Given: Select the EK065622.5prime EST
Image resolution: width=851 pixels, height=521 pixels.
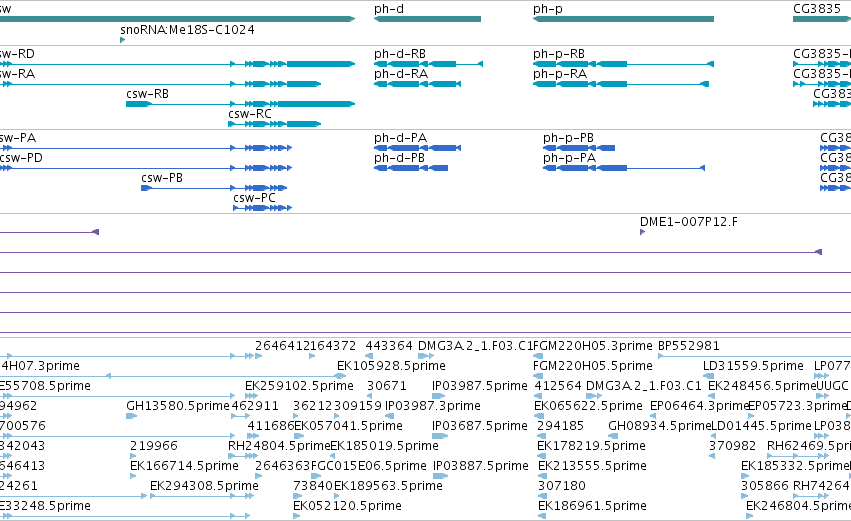Looking at the screenshot, I should [x=588, y=406].
